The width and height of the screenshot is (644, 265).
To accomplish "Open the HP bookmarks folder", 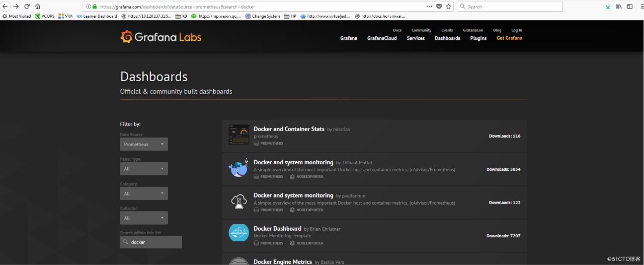I will [290, 16].
